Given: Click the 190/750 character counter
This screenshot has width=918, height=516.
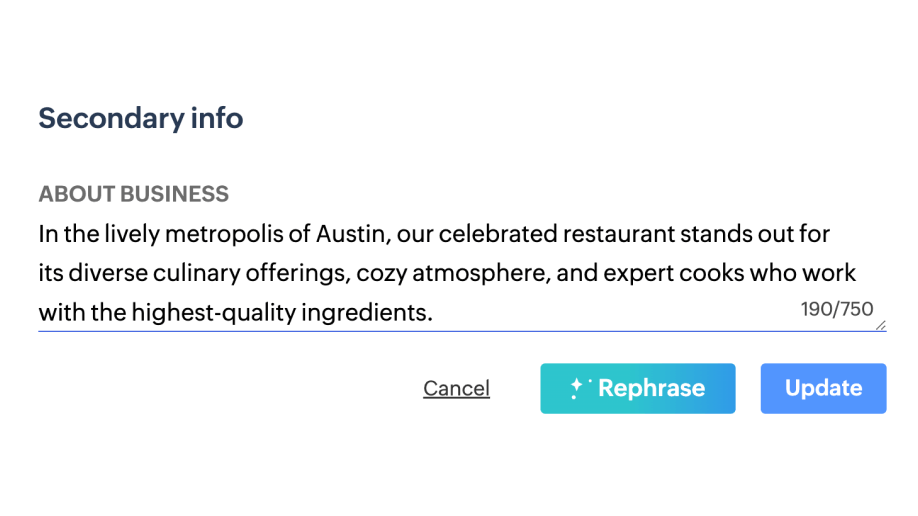Looking at the screenshot, I should coord(837,309).
